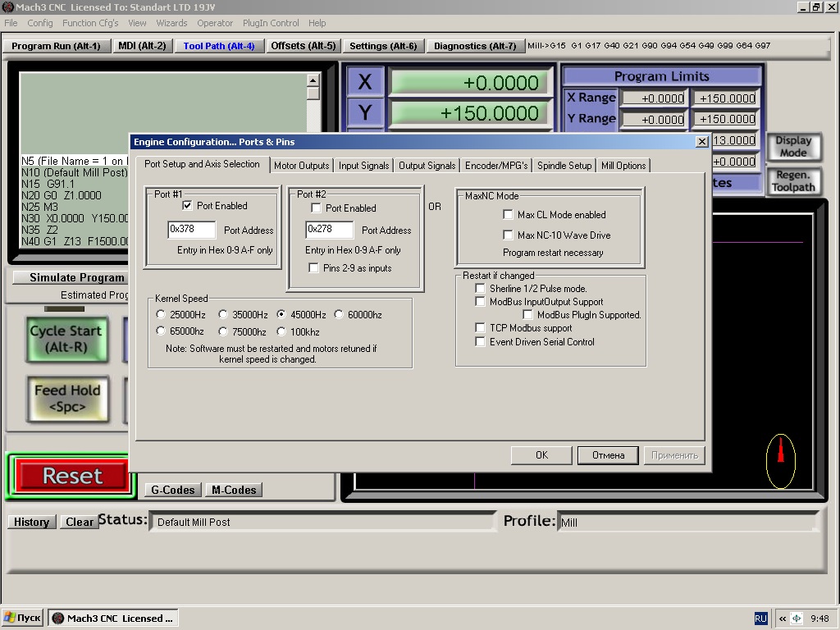Open the Operator menu
This screenshot has width=840, height=630.
pos(215,23)
